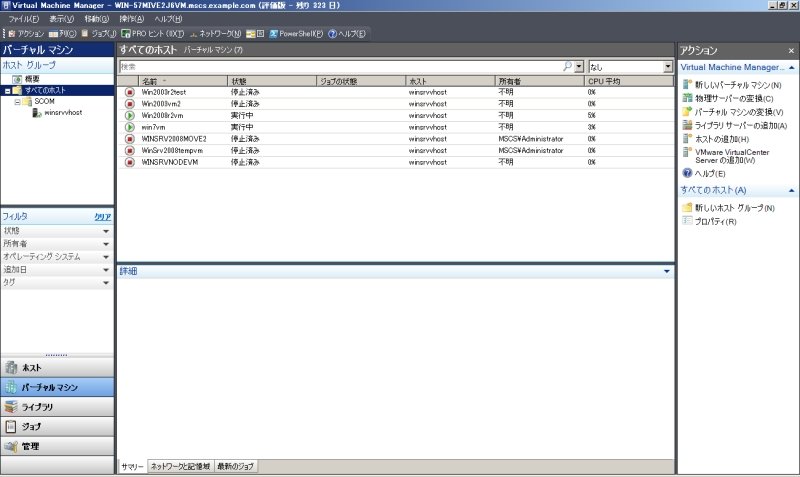Collapse the Details pane arrow

coord(666,271)
